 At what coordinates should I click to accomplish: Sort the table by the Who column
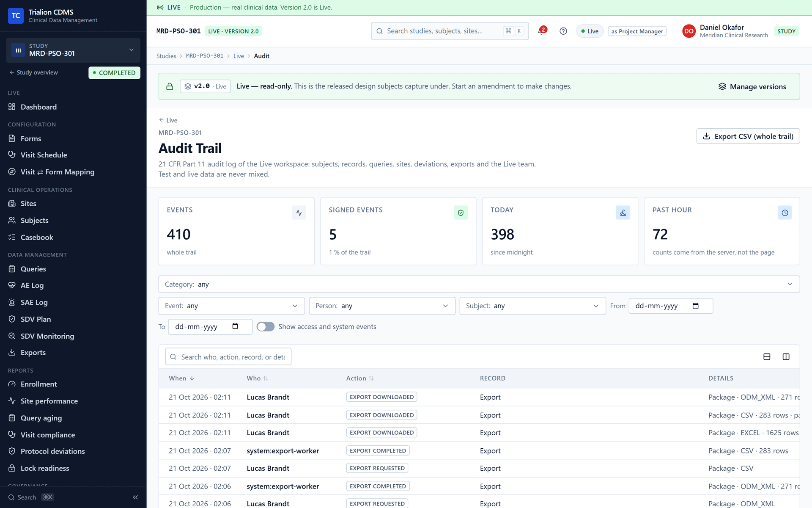click(x=257, y=378)
